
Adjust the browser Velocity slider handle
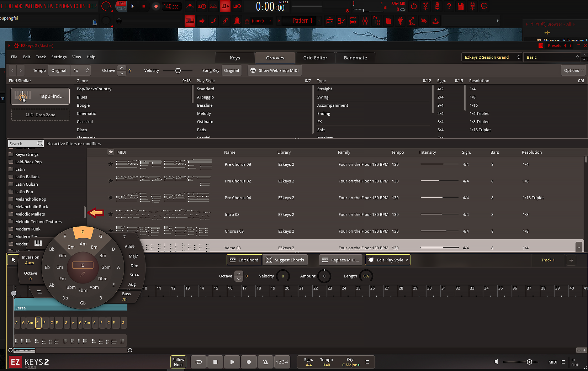(x=178, y=70)
